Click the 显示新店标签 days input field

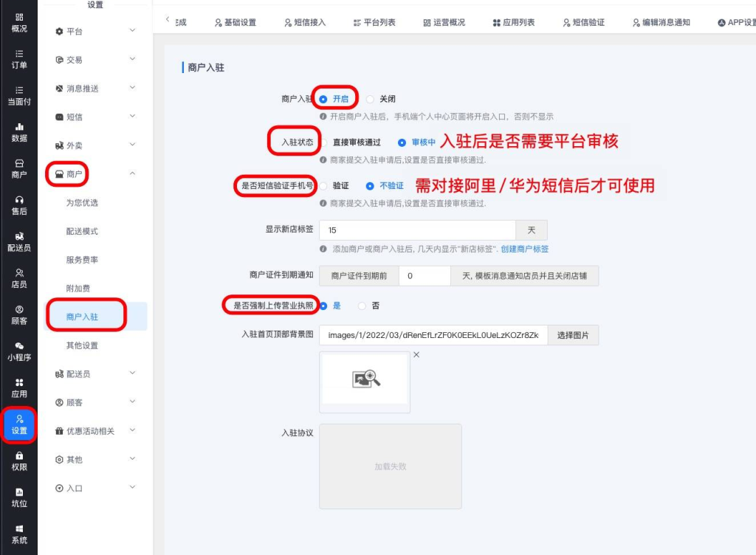click(417, 230)
